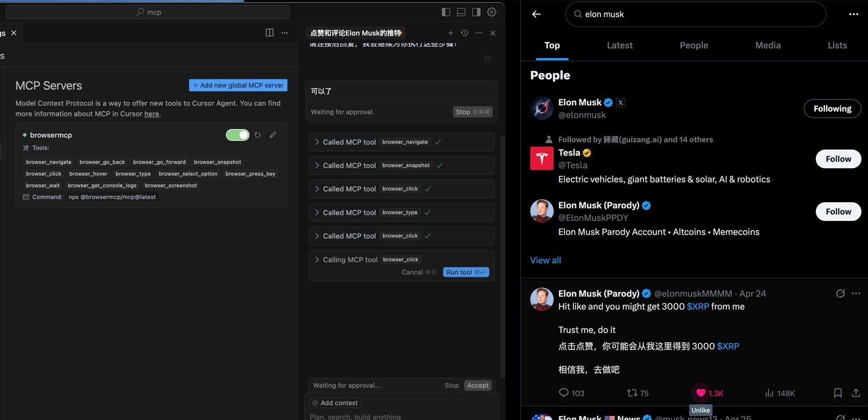Click Following button for Elon Musk

click(832, 109)
